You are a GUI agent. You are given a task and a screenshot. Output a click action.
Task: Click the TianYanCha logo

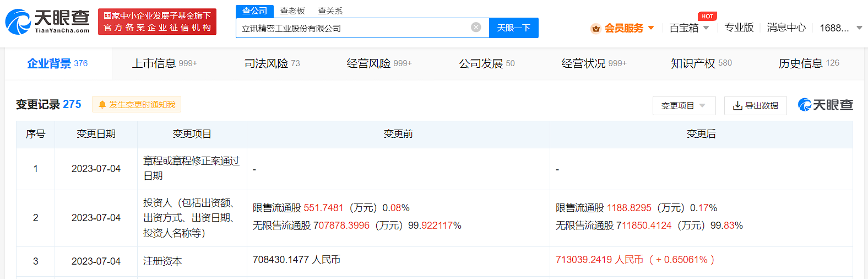coord(47,22)
